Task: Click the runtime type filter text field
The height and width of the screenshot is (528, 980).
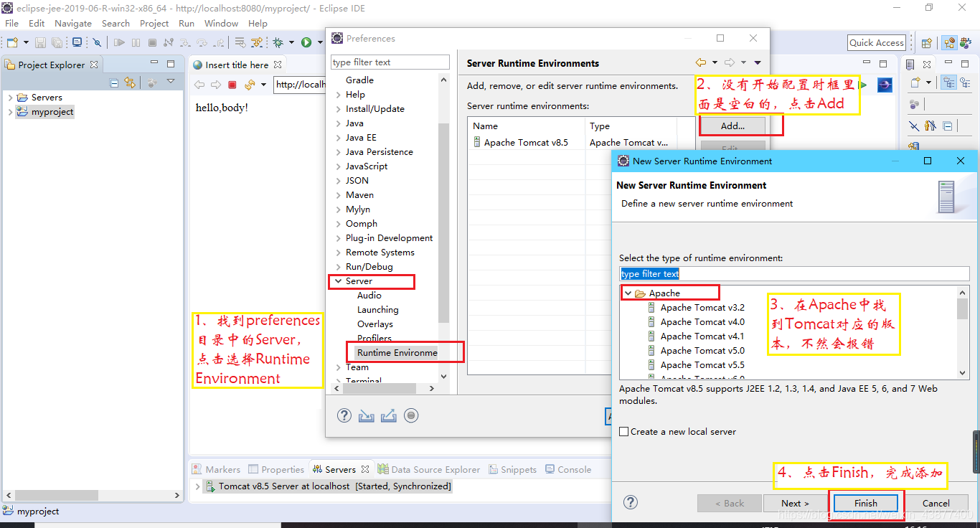Action: pos(794,274)
